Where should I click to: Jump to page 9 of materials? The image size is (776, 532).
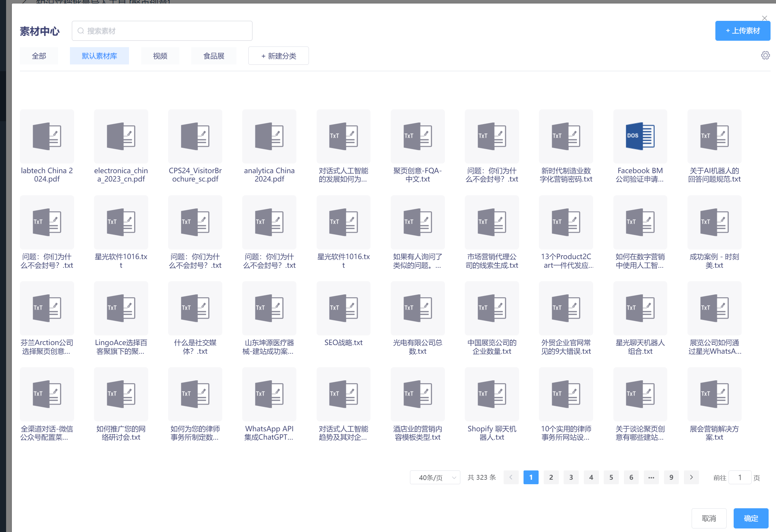(671, 477)
